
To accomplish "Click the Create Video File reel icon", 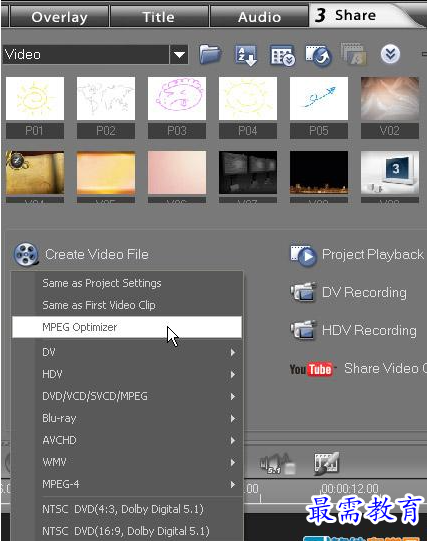I will point(26,255).
